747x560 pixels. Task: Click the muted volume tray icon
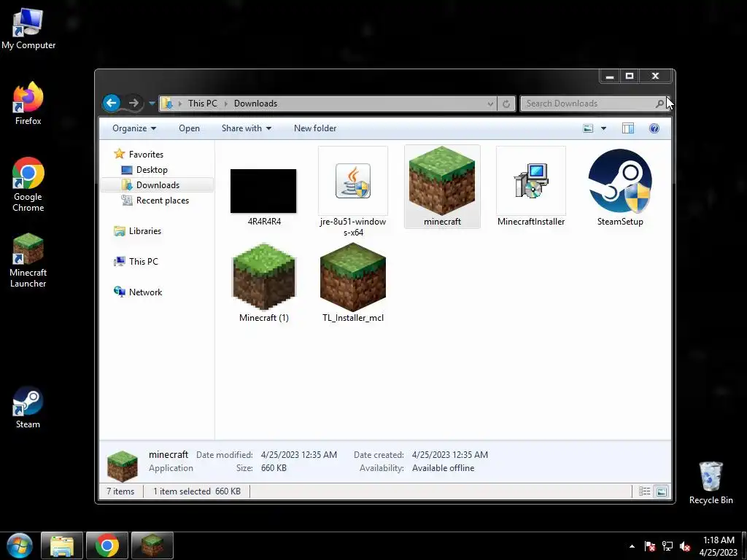[685, 546]
